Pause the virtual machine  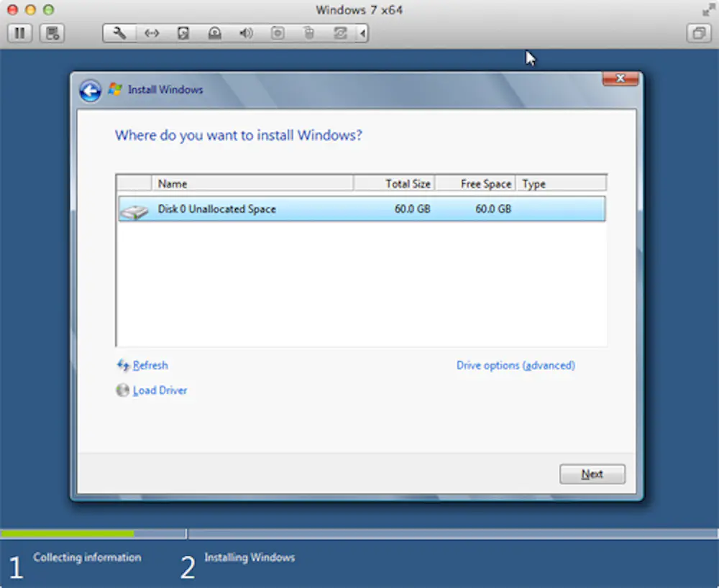19,33
